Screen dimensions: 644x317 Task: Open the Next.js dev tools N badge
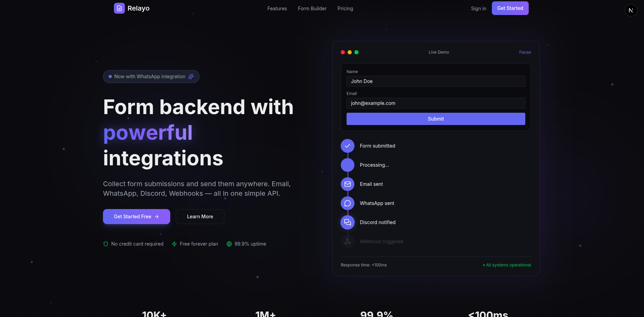click(631, 10)
